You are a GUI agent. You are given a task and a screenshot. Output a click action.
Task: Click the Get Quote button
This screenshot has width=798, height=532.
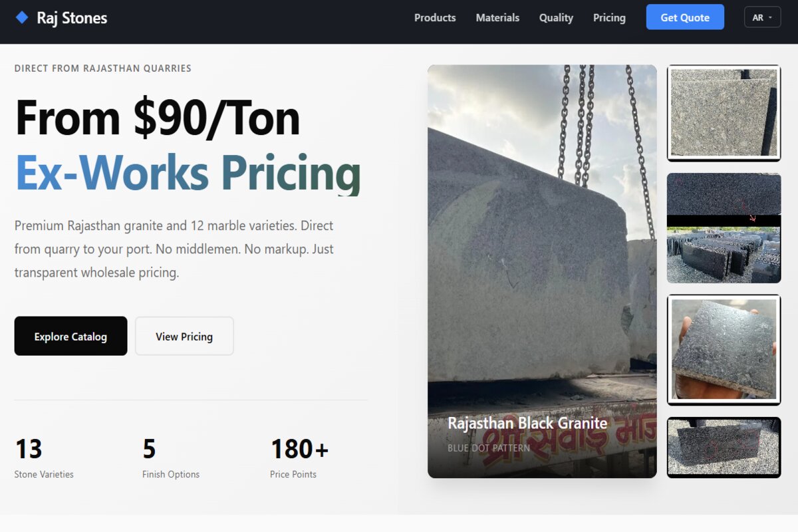pyautogui.click(x=685, y=18)
